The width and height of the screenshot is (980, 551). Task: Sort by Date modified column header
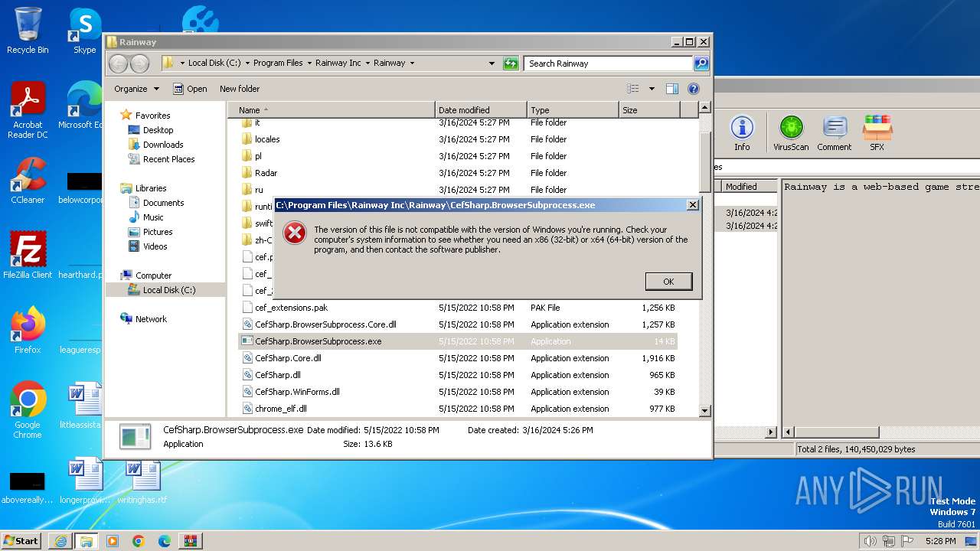[481, 110]
